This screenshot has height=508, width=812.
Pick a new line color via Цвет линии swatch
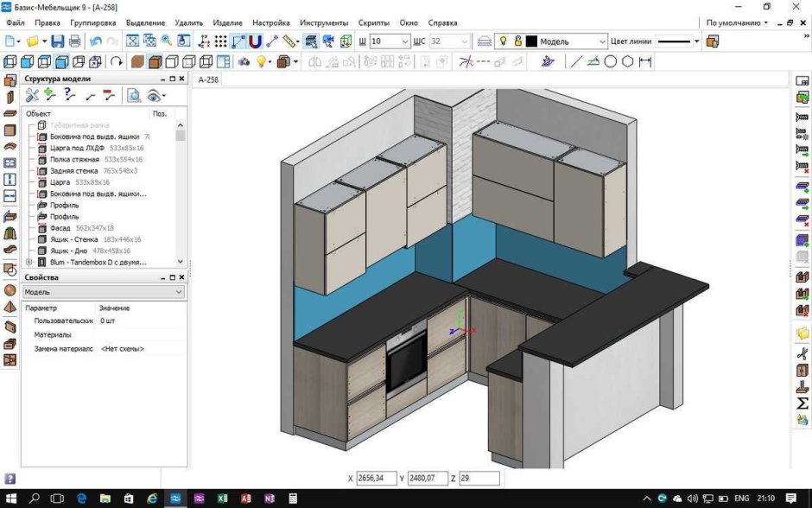[674, 41]
